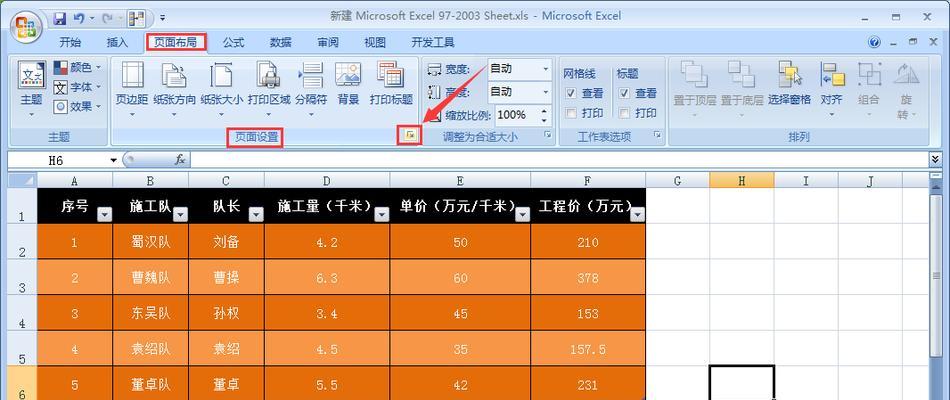Click the fx insert function icon
This screenshot has height=400, width=950.
(x=180, y=160)
